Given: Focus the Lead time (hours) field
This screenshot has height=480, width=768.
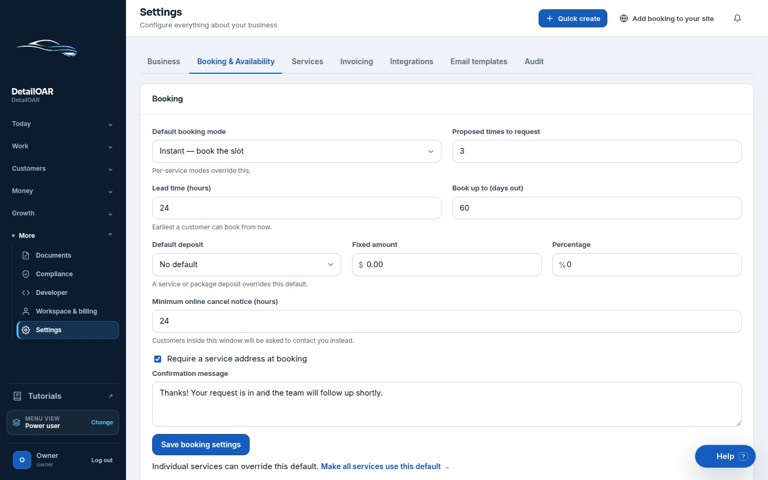Looking at the screenshot, I should click(x=296, y=208).
